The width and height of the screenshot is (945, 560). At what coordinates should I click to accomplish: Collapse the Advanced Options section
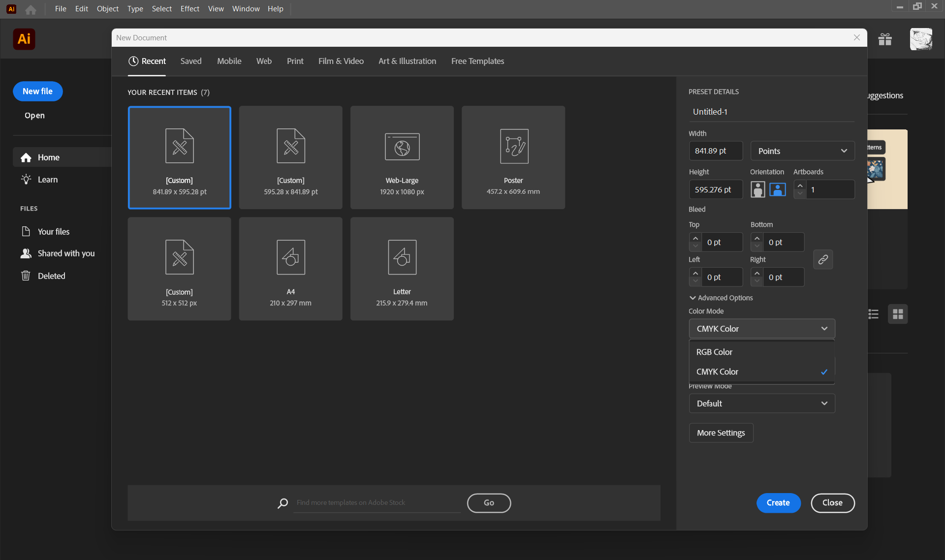pos(721,298)
